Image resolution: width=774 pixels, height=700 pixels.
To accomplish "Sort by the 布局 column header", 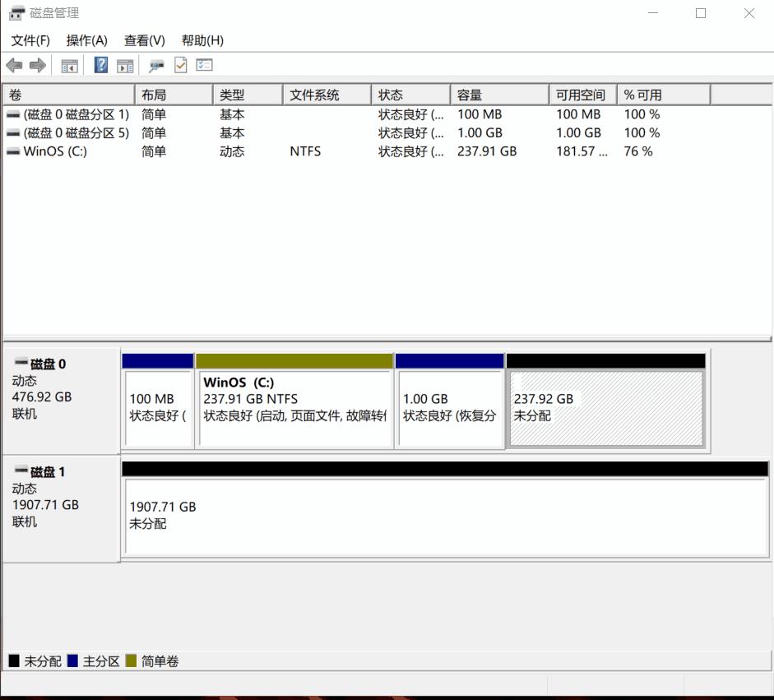I will click(174, 95).
